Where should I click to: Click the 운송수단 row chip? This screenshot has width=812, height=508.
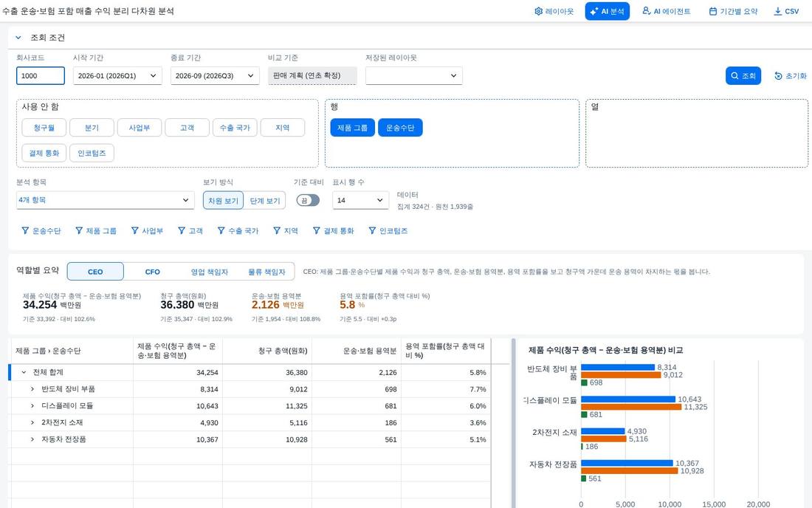click(x=400, y=128)
